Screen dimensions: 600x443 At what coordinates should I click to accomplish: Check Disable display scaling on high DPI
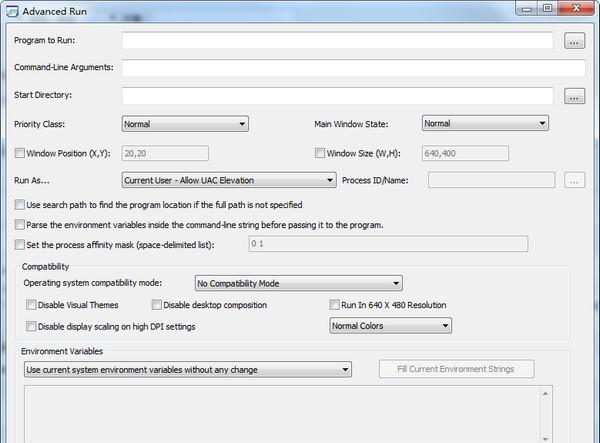tap(31, 326)
